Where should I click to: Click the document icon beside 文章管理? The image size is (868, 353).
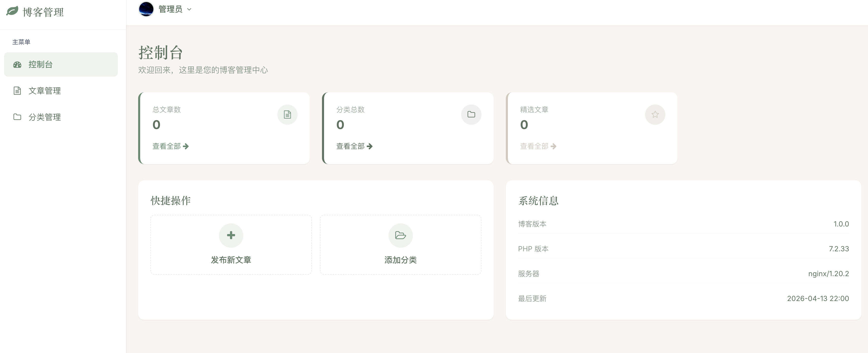point(18,91)
